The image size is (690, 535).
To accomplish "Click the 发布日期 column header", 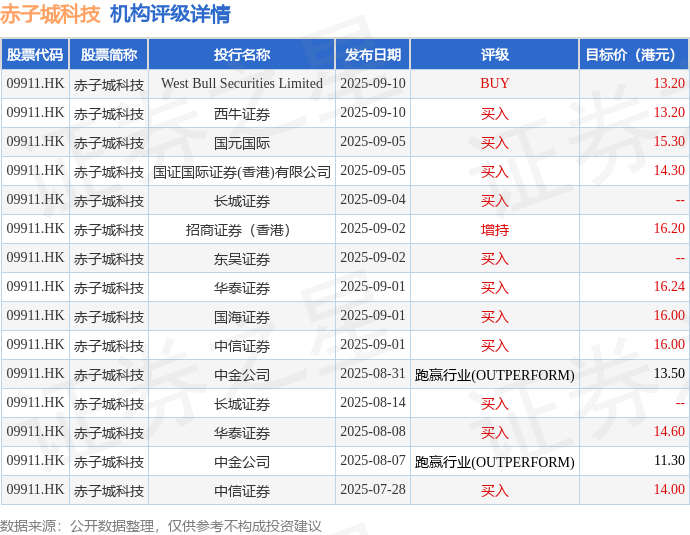I will 373,55.
